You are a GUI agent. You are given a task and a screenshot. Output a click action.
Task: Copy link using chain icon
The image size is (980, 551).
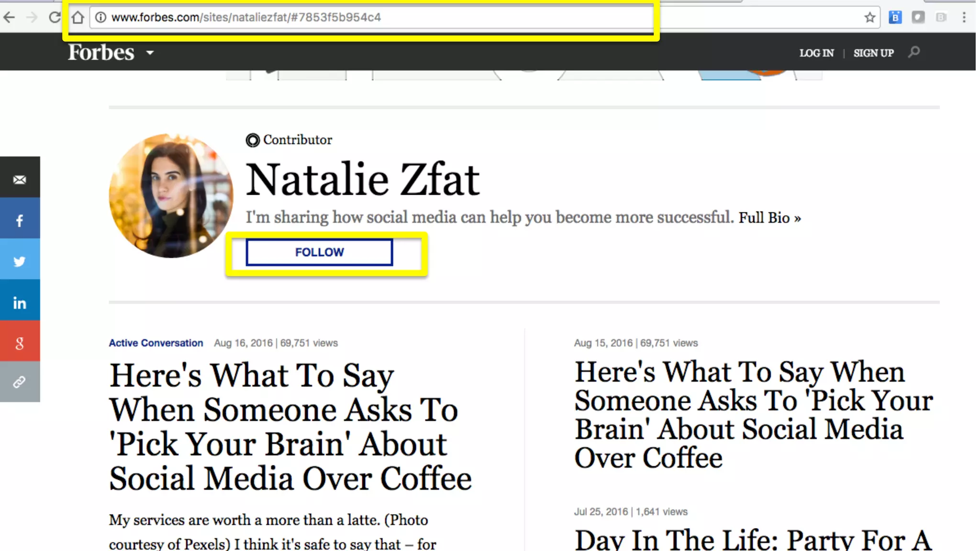tap(20, 382)
